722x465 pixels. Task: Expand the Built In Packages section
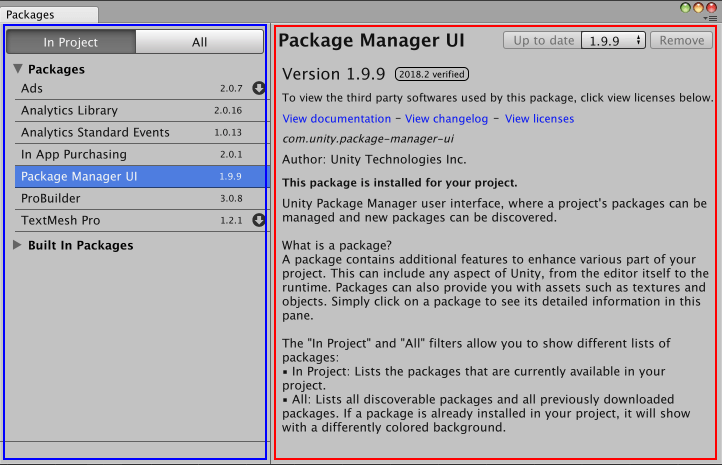(x=17, y=244)
